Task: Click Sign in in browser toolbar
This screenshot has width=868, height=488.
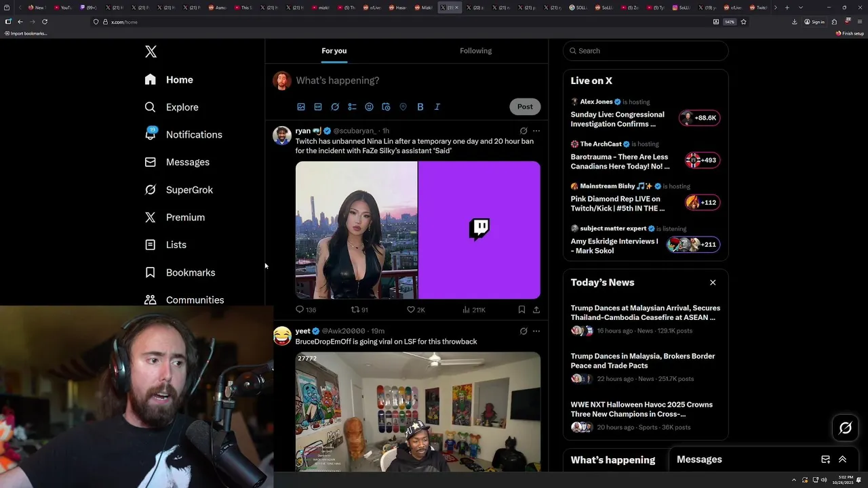Action: pyautogui.click(x=814, y=22)
